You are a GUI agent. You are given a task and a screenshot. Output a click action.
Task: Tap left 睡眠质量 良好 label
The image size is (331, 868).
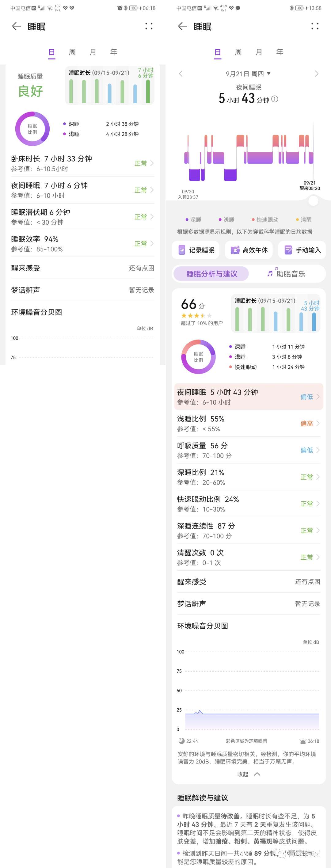(30, 86)
